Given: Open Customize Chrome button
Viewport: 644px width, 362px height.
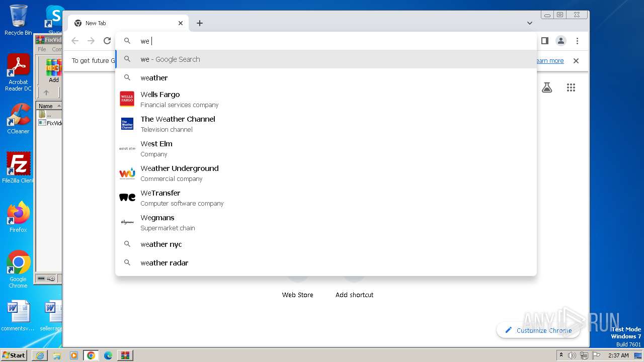Looking at the screenshot, I should (538, 330).
